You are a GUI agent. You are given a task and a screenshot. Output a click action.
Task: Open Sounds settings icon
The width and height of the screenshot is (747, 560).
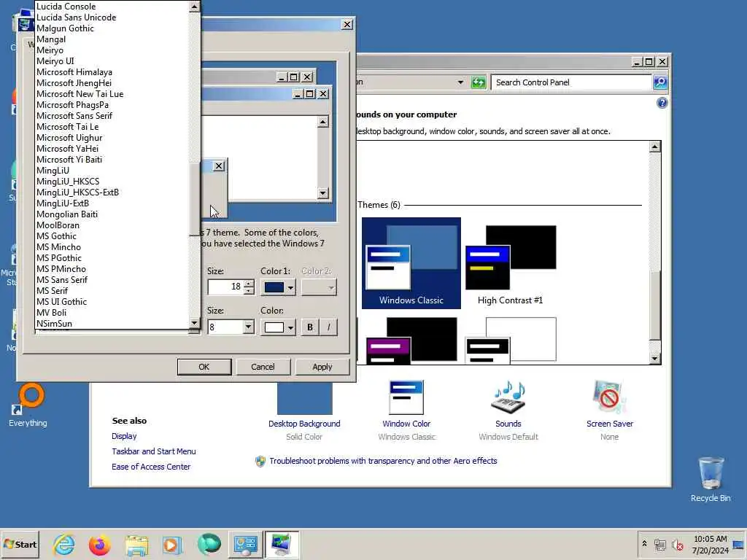(x=508, y=397)
